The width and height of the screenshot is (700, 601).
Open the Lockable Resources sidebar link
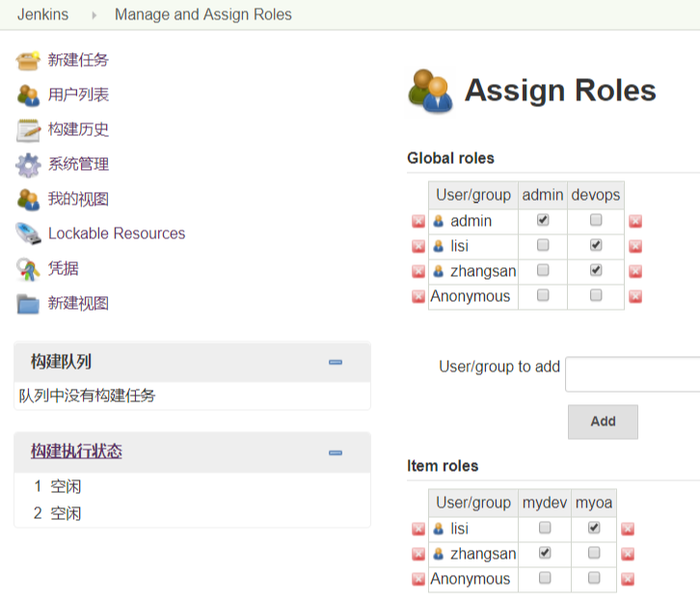117,233
